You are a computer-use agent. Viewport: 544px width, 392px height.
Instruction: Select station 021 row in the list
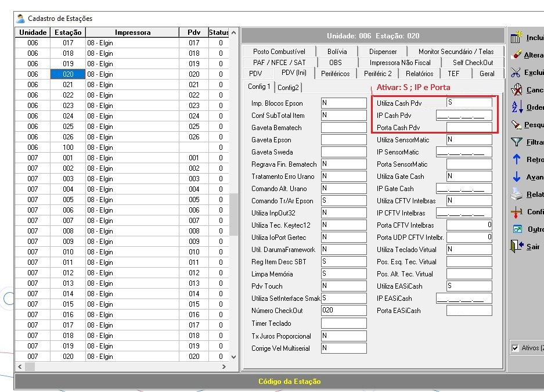click(68, 85)
